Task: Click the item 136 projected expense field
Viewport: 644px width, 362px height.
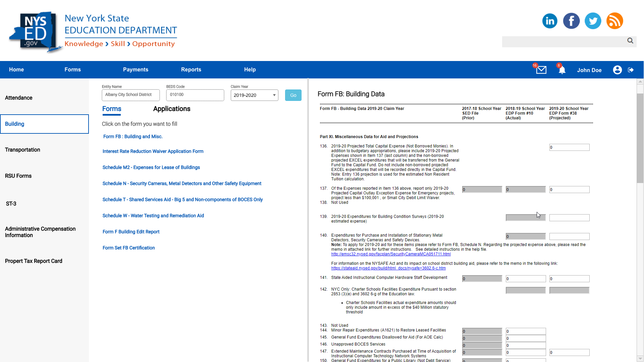Action: [569, 147]
